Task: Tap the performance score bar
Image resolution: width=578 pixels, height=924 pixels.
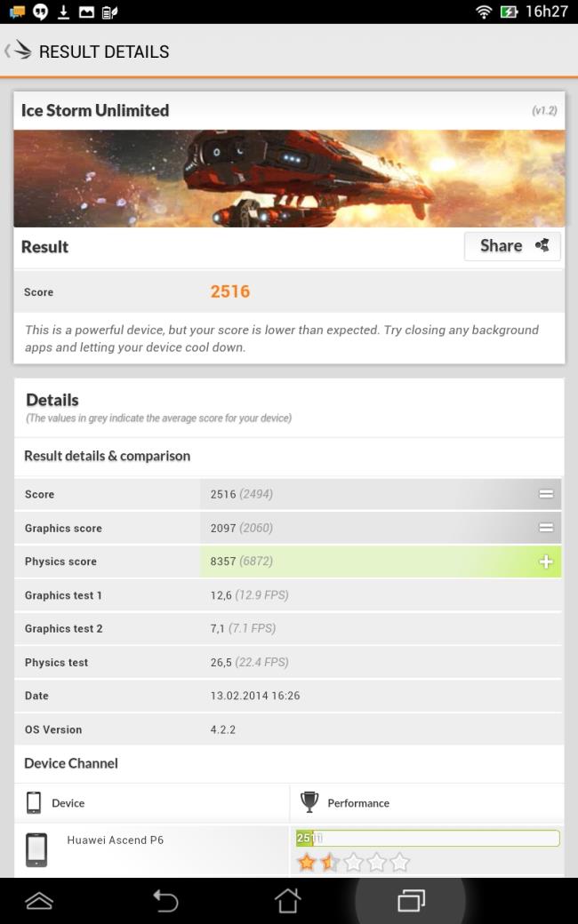Action: 428,838
